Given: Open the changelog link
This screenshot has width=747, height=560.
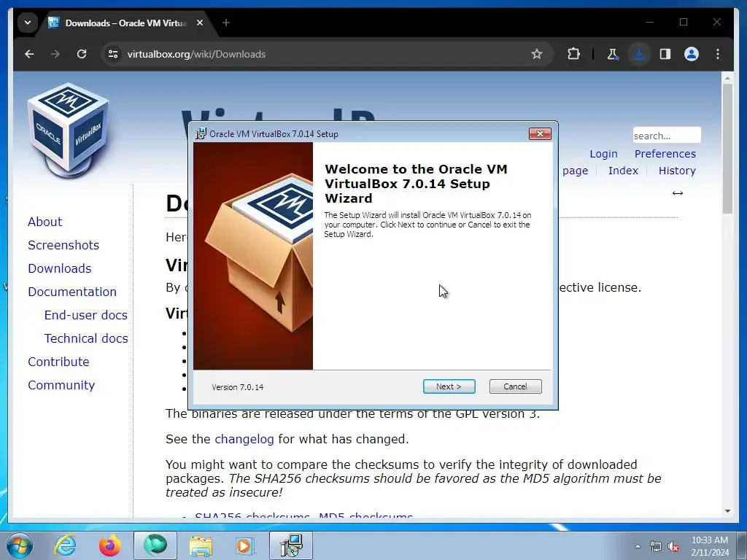Looking at the screenshot, I should [x=244, y=439].
